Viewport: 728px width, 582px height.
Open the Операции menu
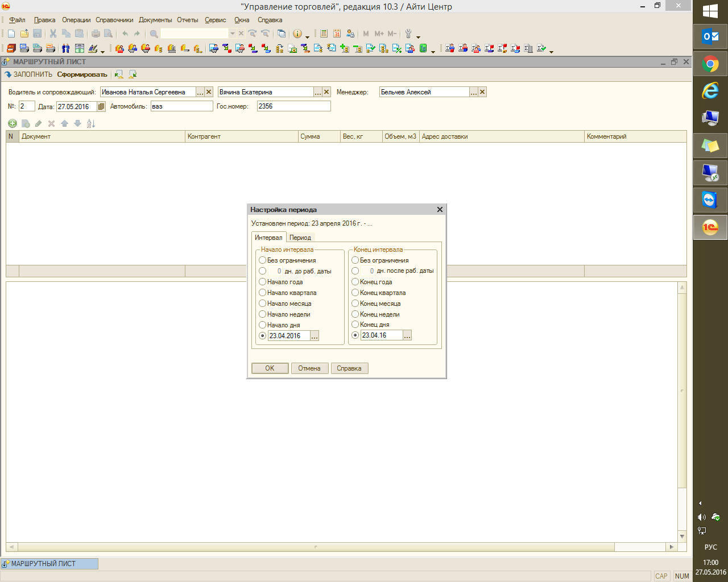76,20
